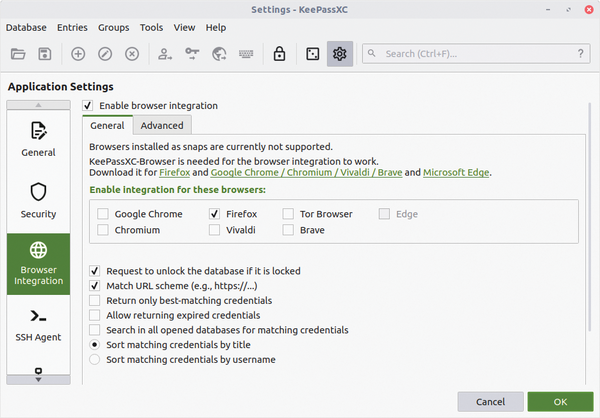This screenshot has width=600, height=418.
Task: Click the settings panel vertical scrollbar
Action: [x=590, y=217]
